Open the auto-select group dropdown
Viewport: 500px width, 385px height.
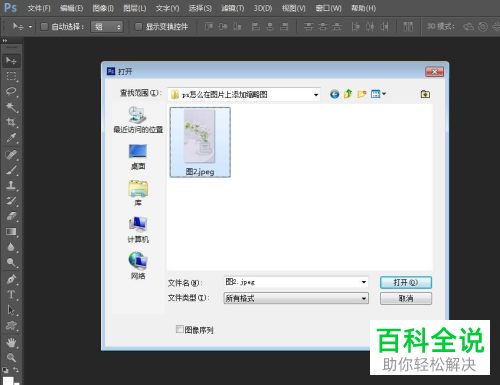tap(107, 27)
